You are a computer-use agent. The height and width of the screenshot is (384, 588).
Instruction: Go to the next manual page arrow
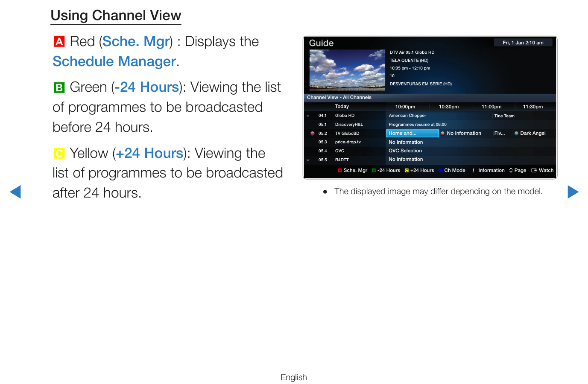(x=573, y=192)
